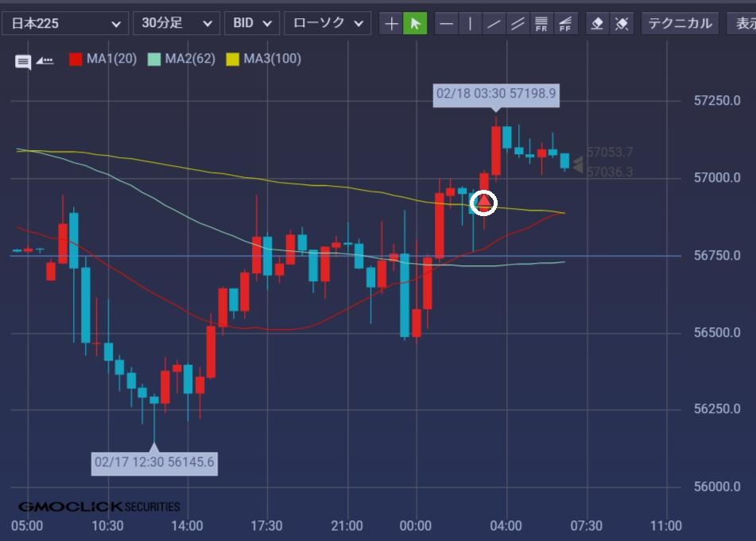Click the MA1(20) red color swatch

pyautogui.click(x=76, y=59)
